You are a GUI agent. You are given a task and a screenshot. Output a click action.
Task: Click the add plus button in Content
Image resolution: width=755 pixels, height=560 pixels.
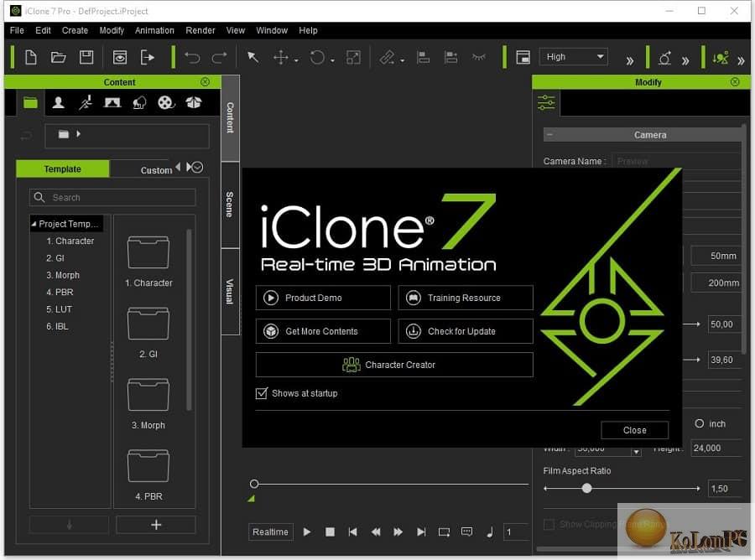pyautogui.click(x=156, y=525)
